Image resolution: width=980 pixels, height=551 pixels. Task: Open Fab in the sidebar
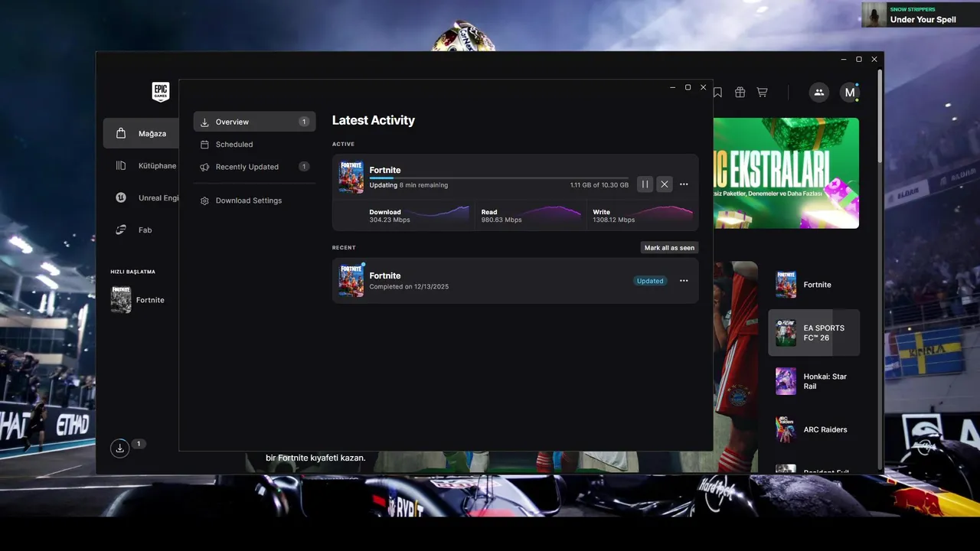point(141,230)
